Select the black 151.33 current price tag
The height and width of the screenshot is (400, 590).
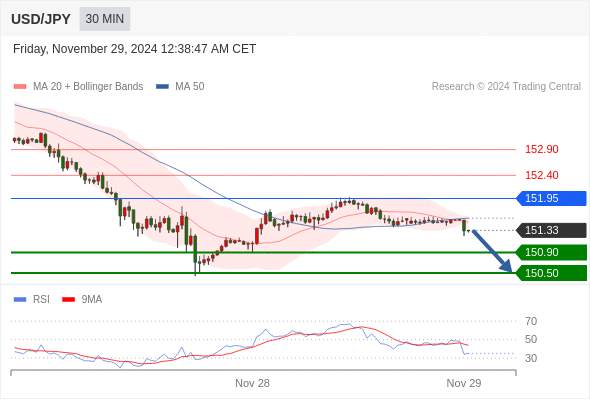pyautogui.click(x=552, y=230)
